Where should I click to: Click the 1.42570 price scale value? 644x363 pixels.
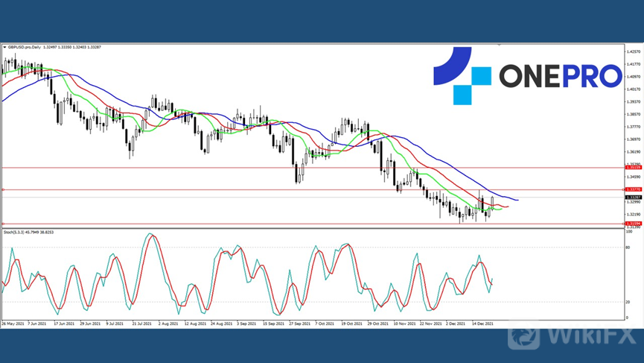(x=634, y=52)
